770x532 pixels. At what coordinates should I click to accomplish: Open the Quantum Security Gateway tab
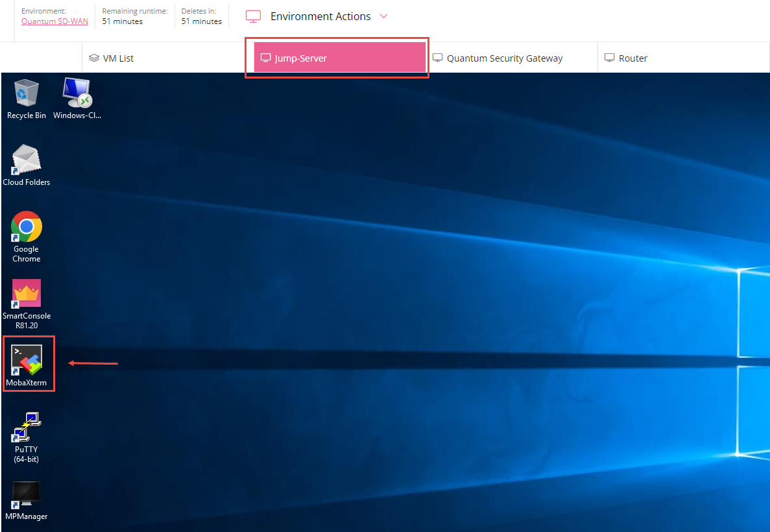[x=512, y=58]
